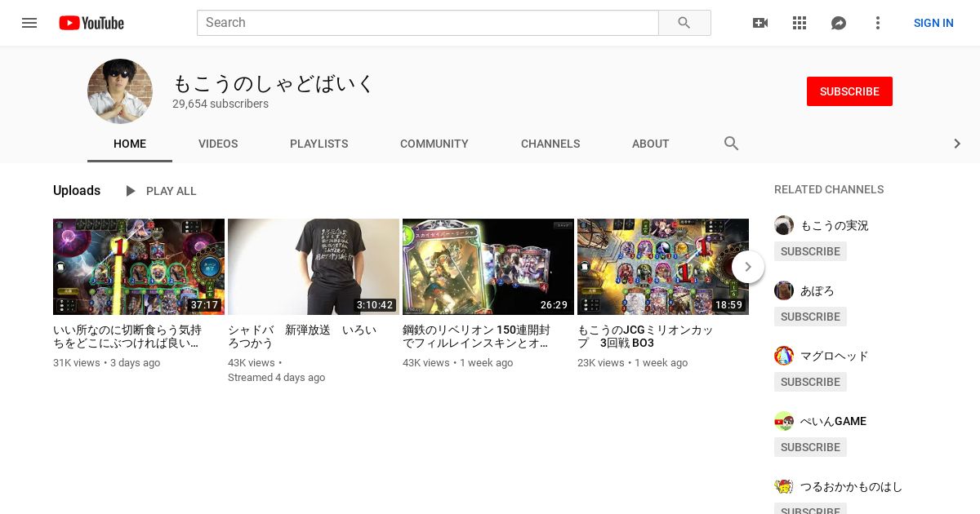
Task: Open the 3:10:42 t-shirt stream thumbnail
Action: [314, 267]
